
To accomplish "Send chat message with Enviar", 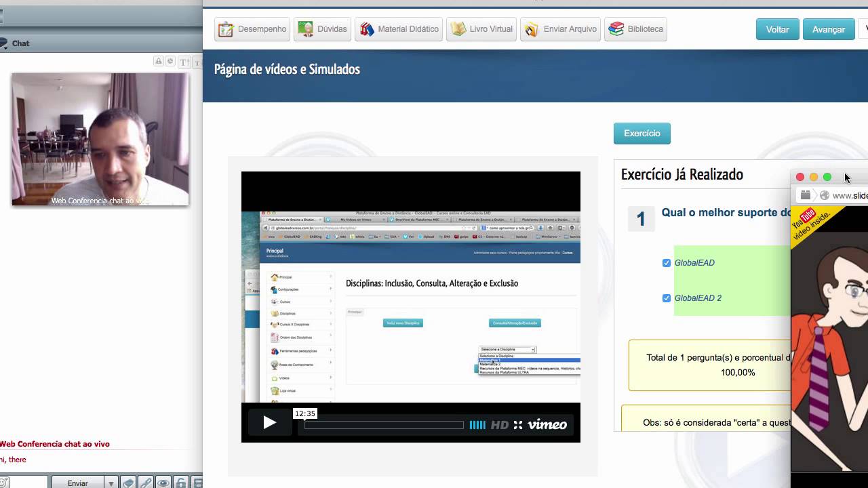I will tap(78, 483).
